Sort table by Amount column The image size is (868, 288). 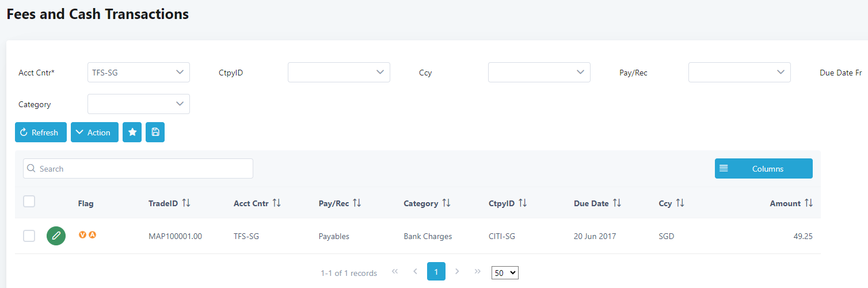809,203
